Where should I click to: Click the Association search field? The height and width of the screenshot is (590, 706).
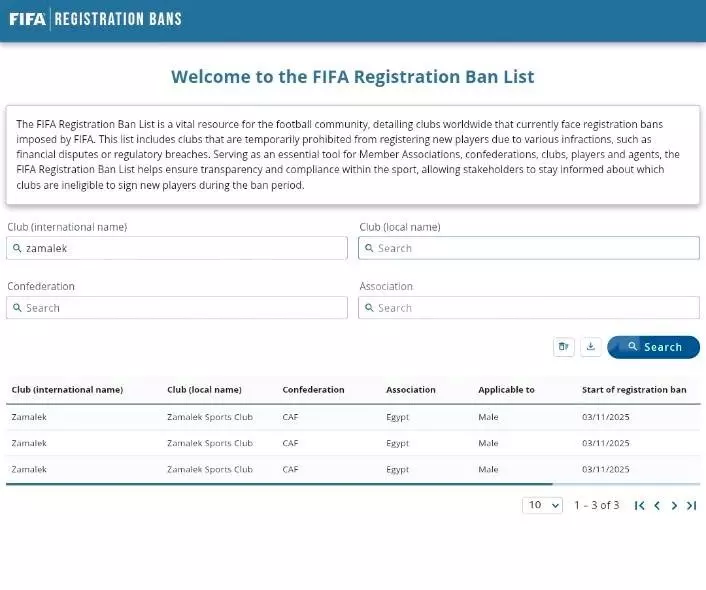529,308
